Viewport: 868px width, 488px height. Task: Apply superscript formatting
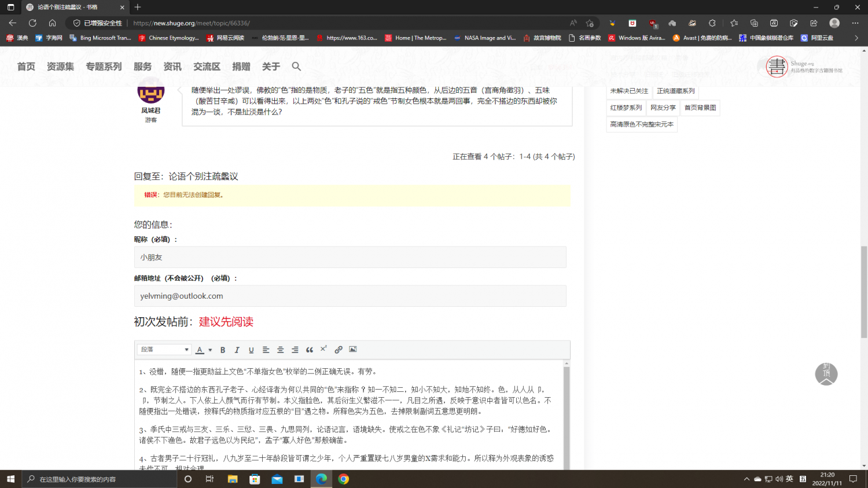point(323,349)
